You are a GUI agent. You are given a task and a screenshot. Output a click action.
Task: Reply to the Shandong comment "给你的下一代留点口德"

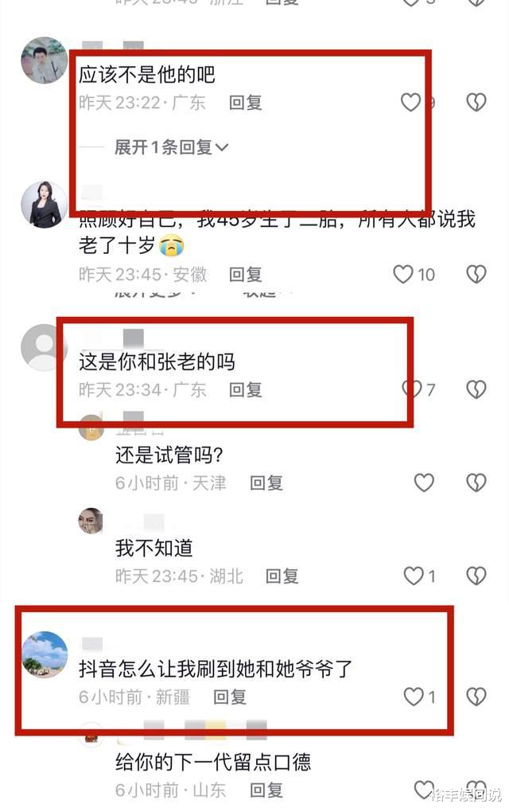pyautogui.click(x=266, y=791)
